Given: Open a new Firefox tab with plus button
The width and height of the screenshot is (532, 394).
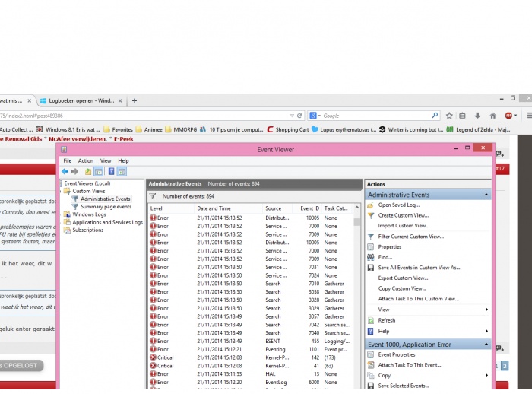Looking at the screenshot, I should 135,100.
